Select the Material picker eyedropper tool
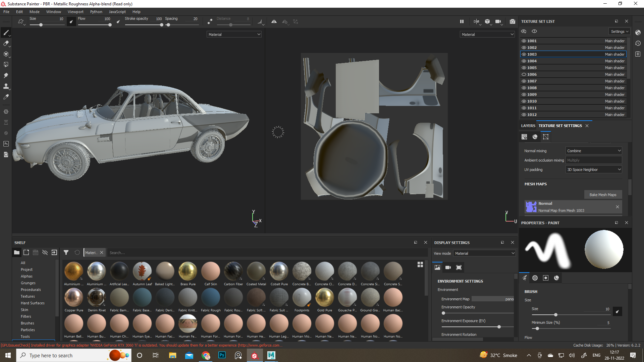This screenshot has width=644, height=362. coord(6,97)
